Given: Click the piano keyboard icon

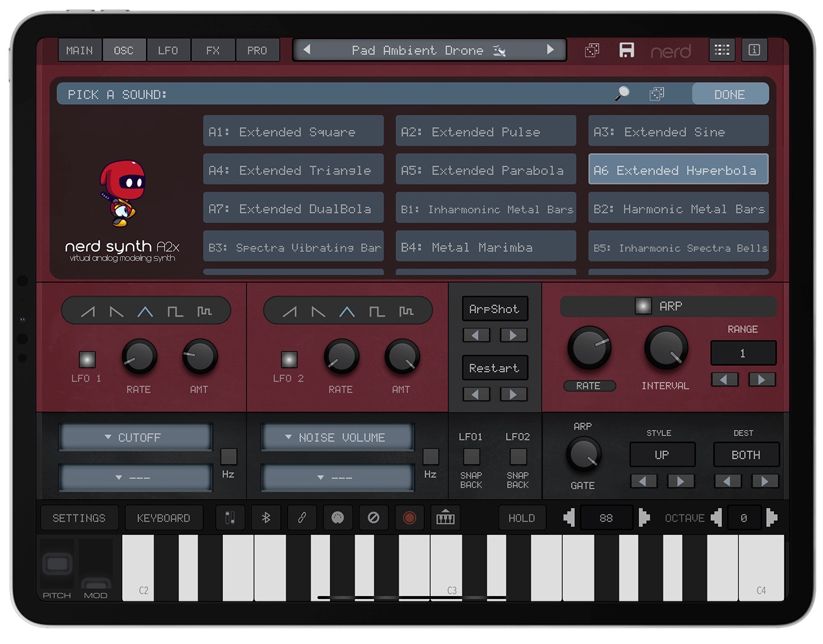Looking at the screenshot, I should pos(445,518).
